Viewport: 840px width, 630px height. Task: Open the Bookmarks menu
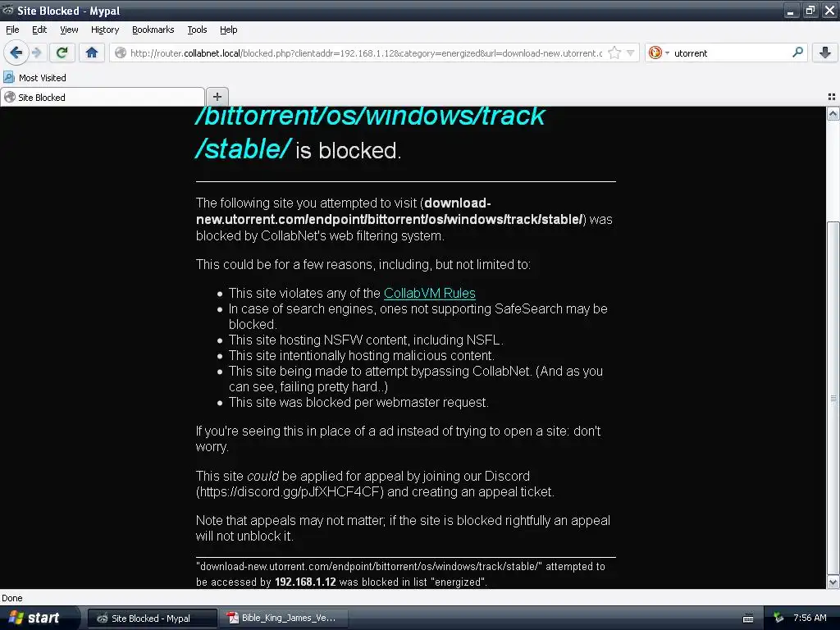point(153,30)
